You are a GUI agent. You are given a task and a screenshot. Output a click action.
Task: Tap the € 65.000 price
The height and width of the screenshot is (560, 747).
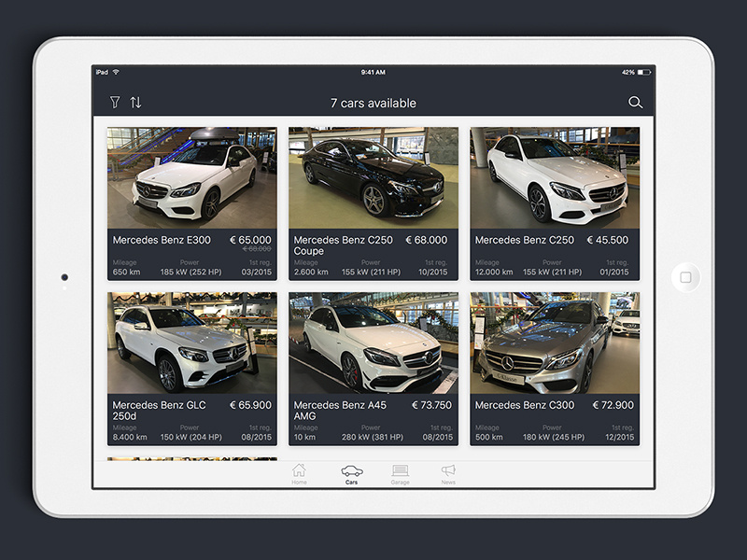point(250,240)
